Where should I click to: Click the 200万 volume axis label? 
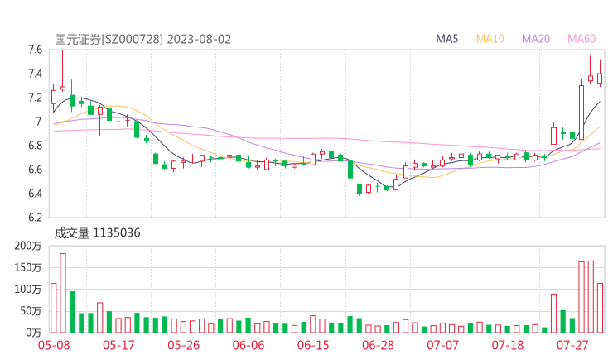coord(28,246)
